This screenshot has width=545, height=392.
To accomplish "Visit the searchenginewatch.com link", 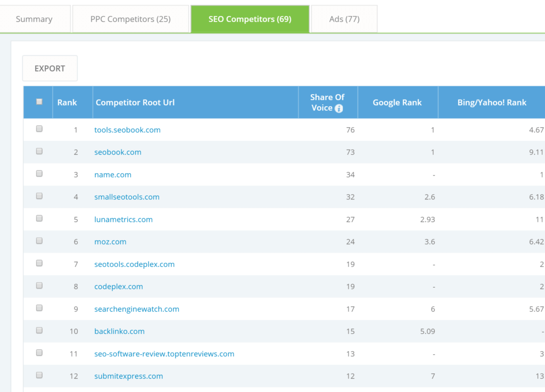I will click(x=137, y=309).
